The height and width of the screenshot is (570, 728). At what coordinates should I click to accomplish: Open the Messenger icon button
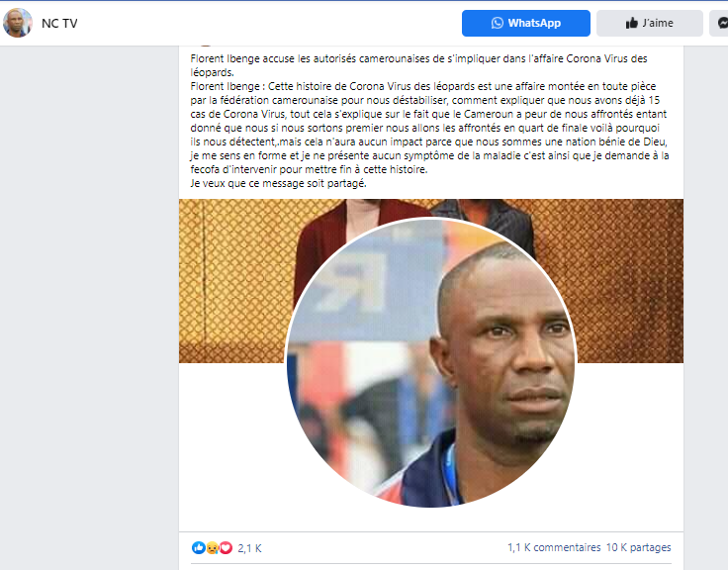720,23
